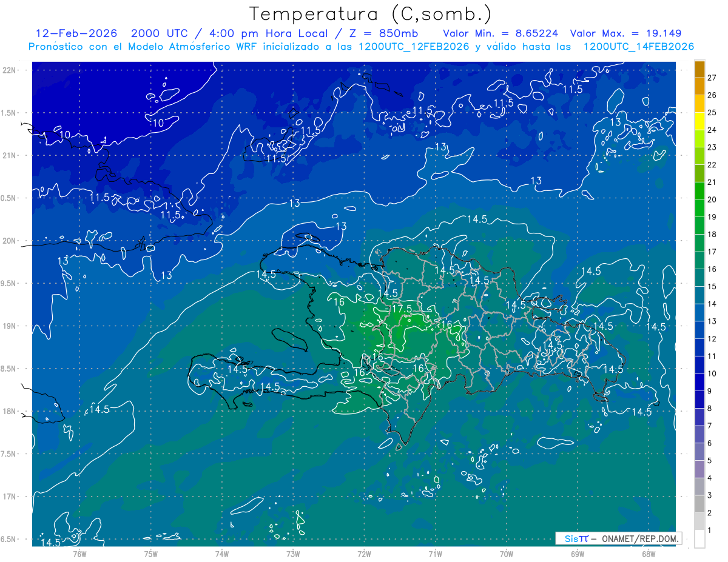
Task: Click the title 'Temperatura (C,somb.)'
Action: pyautogui.click(x=370, y=14)
